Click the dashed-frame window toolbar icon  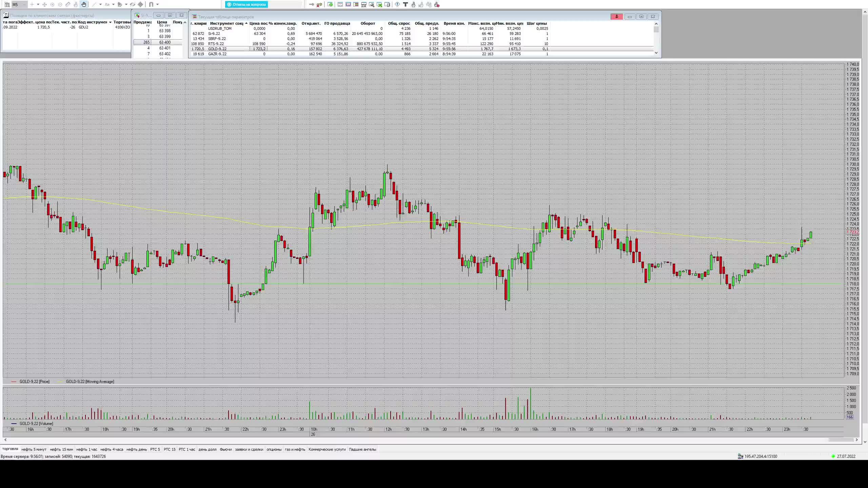[x=364, y=5]
